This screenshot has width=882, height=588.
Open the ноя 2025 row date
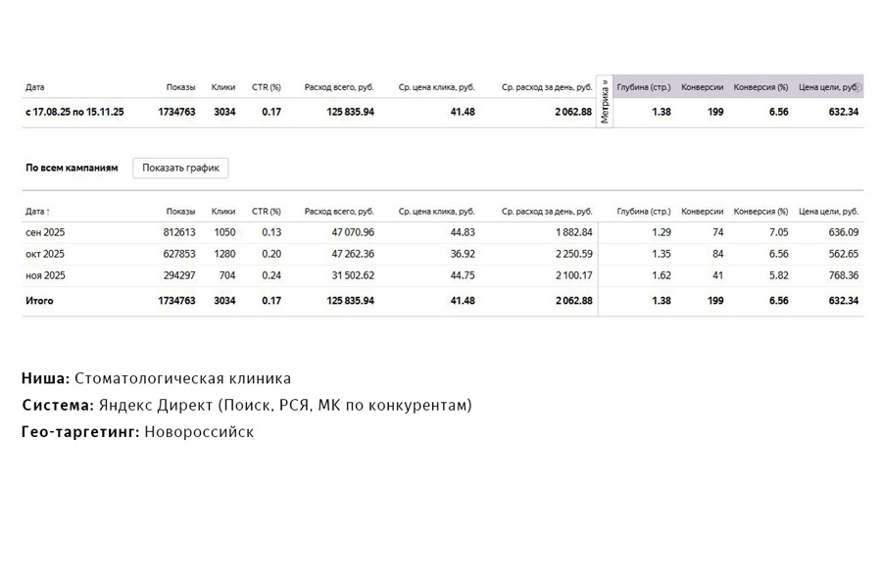click(45, 275)
